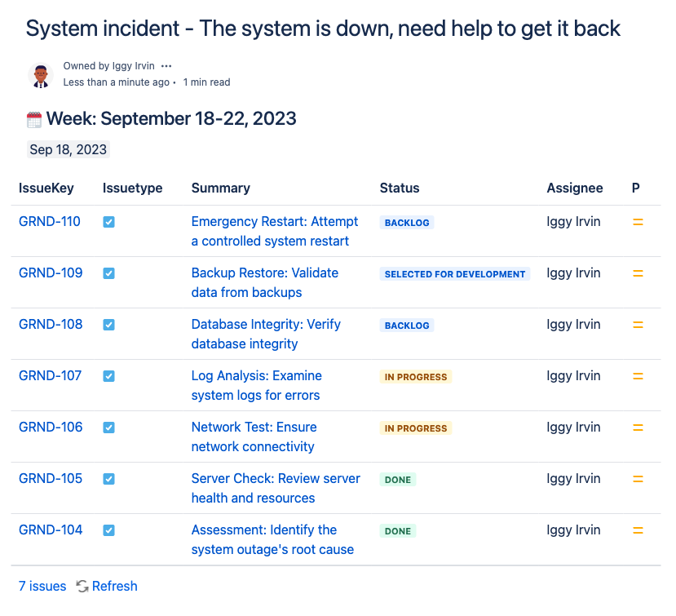Click the Task checkbox icon next to GRND-108
Viewport: 676px width, 616px height.
point(108,324)
